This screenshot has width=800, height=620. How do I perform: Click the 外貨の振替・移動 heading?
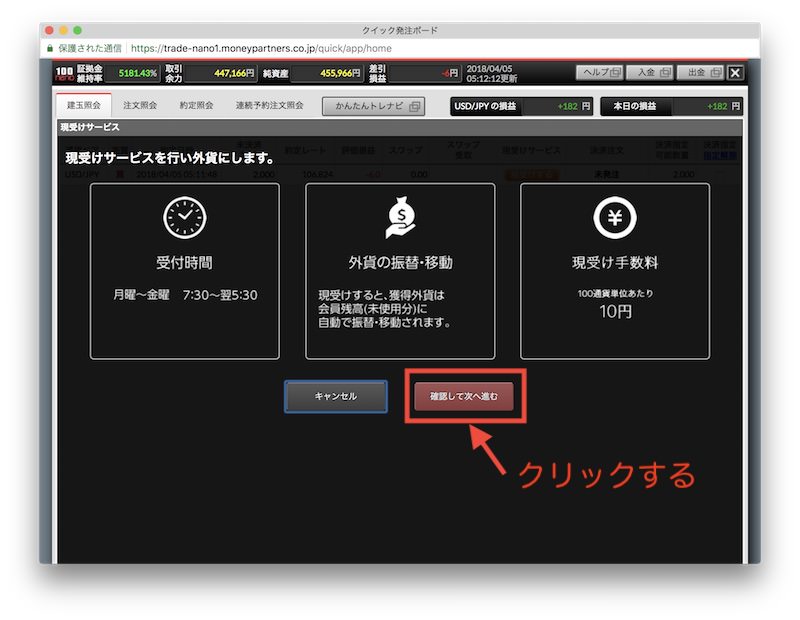401,263
